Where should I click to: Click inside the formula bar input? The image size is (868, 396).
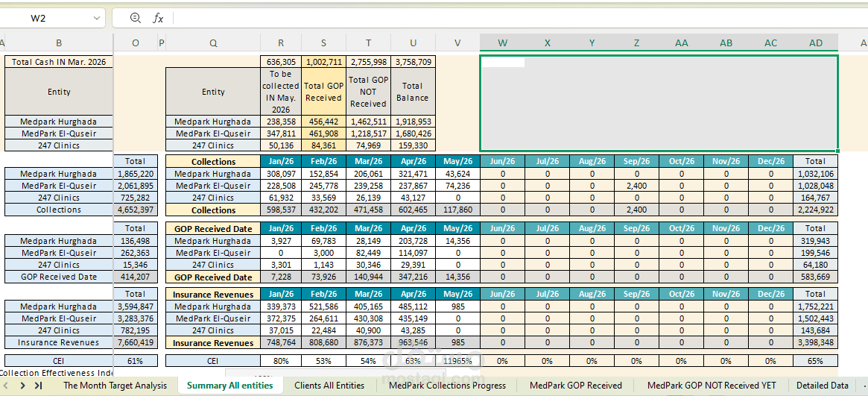click(520, 19)
